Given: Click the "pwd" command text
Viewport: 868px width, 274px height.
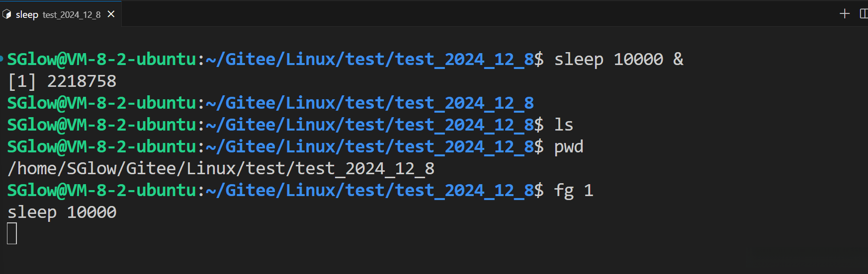Looking at the screenshot, I should pyautogui.click(x=569, y=147).
